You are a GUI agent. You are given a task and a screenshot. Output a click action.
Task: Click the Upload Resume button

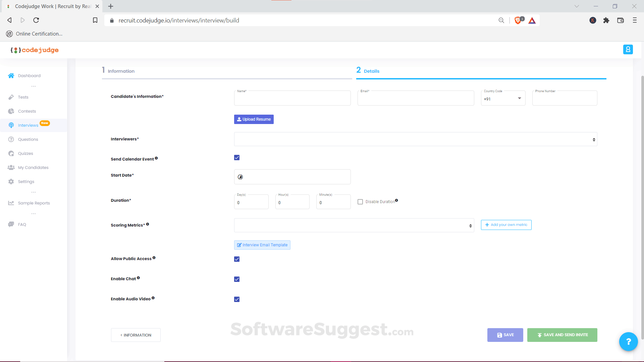coord(254,119)
